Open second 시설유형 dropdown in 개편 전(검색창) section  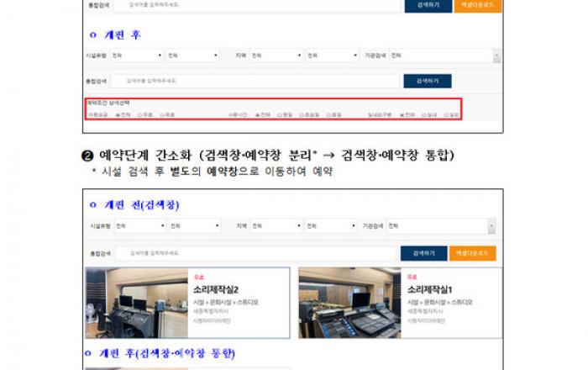pyautogui.click(x=195, y=226)
